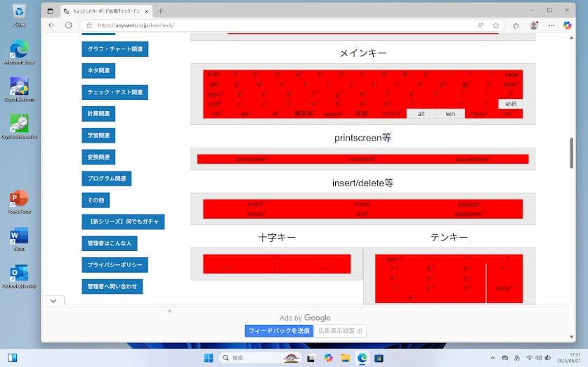Open the favorites list icon
Image resolution: width=588 pixels, height=367 pixels.
[x=516, y=25]
